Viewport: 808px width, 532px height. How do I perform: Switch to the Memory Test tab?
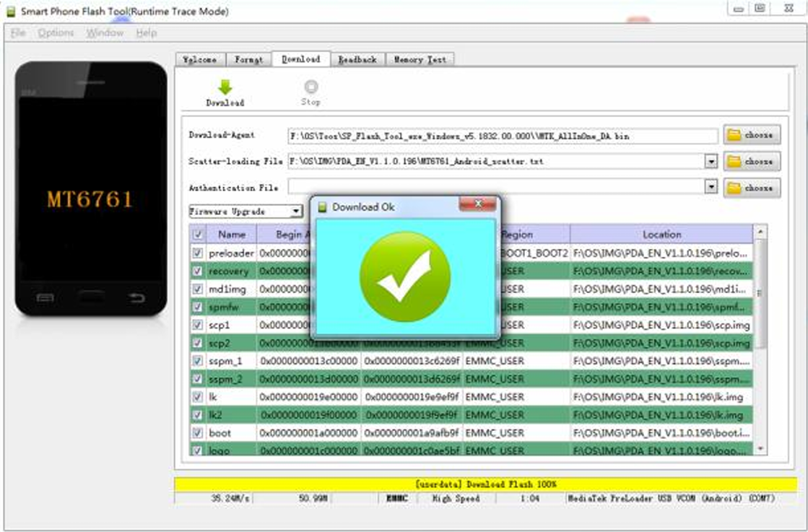pos(420,60)
